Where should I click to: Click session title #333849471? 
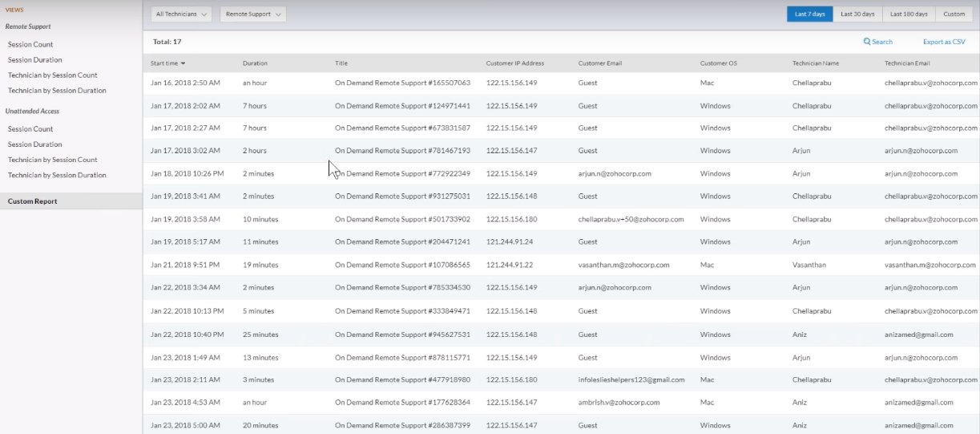(x=402, y=311)
